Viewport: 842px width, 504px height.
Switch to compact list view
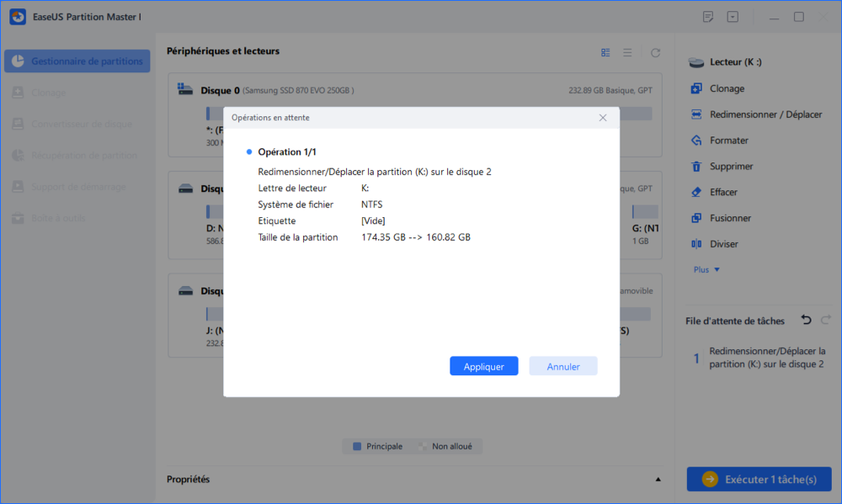(x=627, y=52)
